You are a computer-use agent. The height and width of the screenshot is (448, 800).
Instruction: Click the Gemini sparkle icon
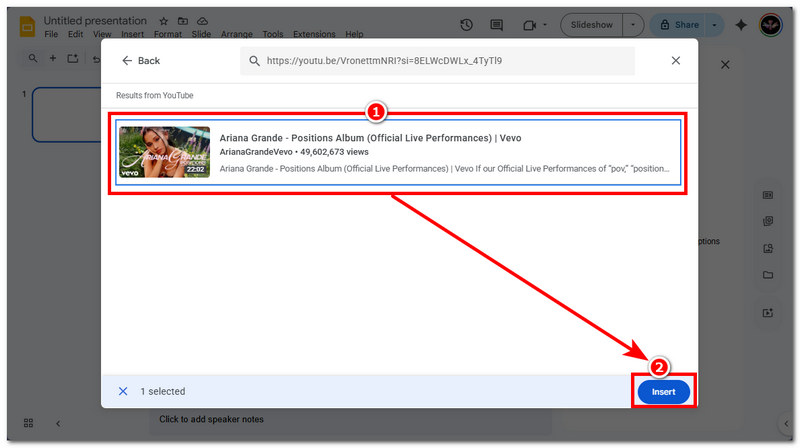click(741, 25)
